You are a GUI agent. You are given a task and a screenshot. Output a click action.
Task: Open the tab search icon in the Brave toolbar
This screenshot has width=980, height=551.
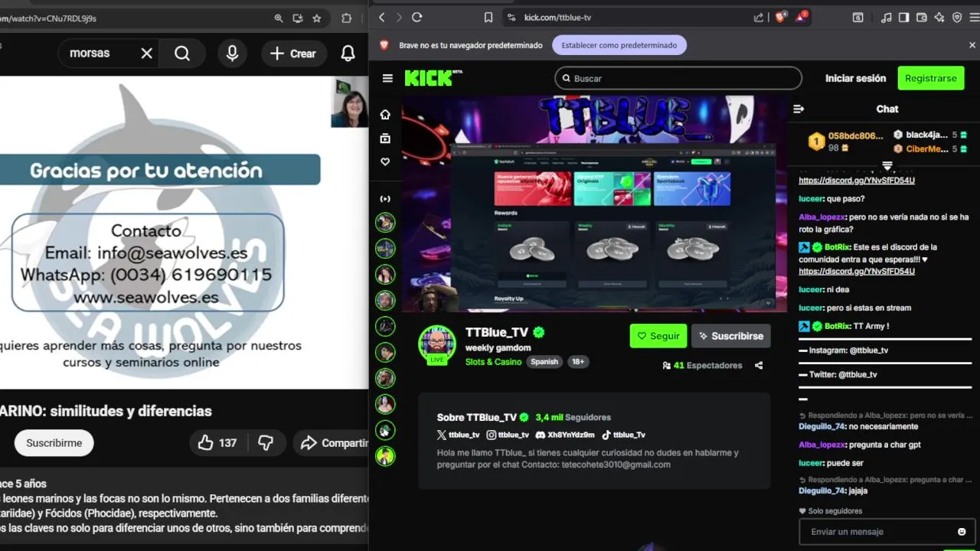pos(858,17)
